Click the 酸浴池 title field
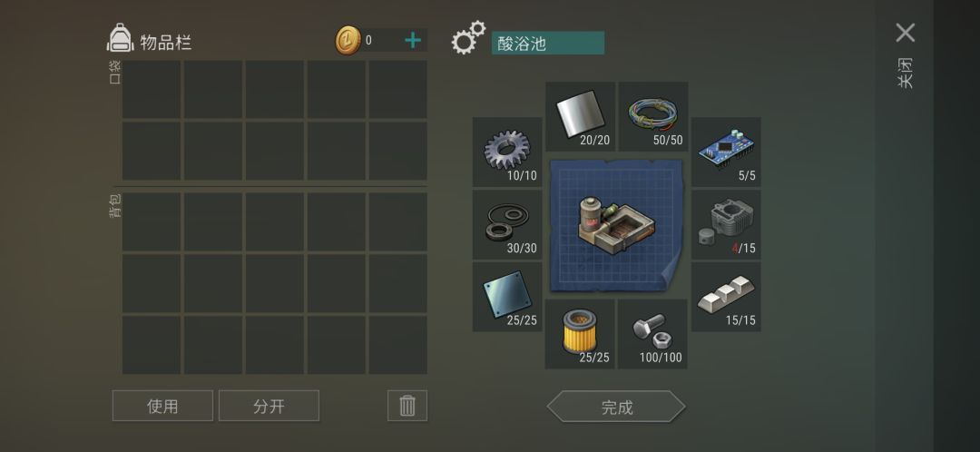980x452 pixels. click(547, 44)
